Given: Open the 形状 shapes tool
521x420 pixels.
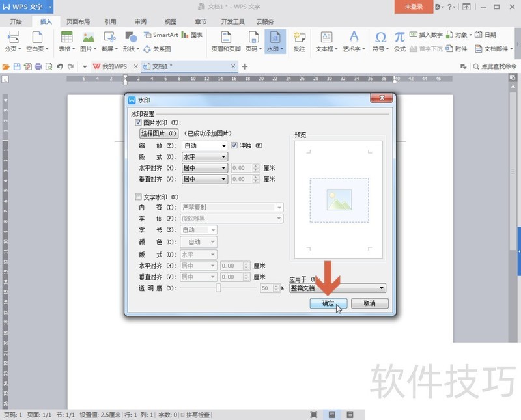Looking at the screenshot, I should pyautogui.click(x=131, y=42).
